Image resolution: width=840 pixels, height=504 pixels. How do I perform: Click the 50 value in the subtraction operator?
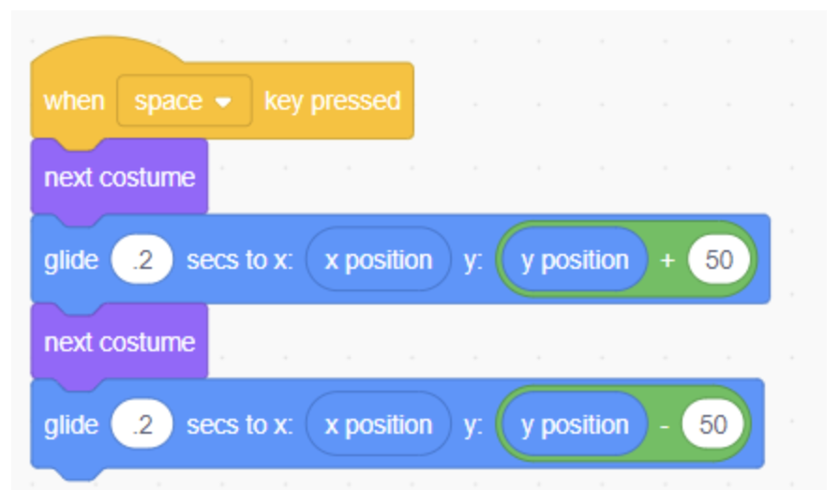[712, 424]
